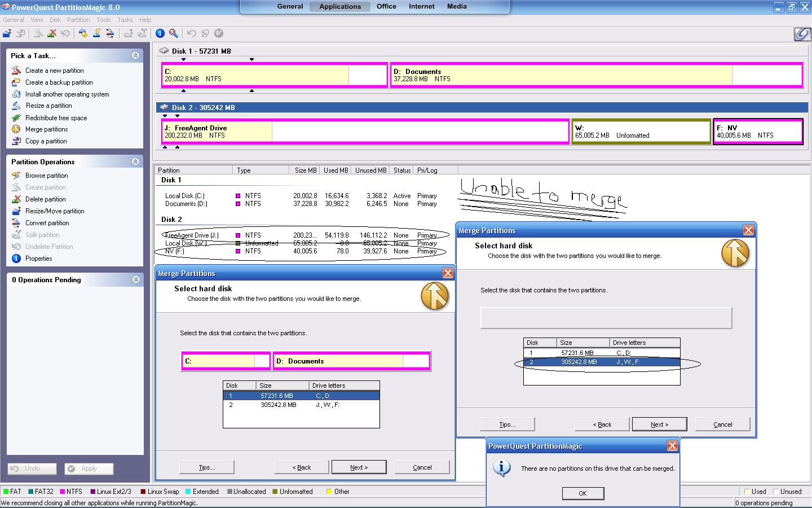Select the W: Unformatted partition block
Image resolution: width=812 pixels, height=508 pixels.
(x=641, y=132)
